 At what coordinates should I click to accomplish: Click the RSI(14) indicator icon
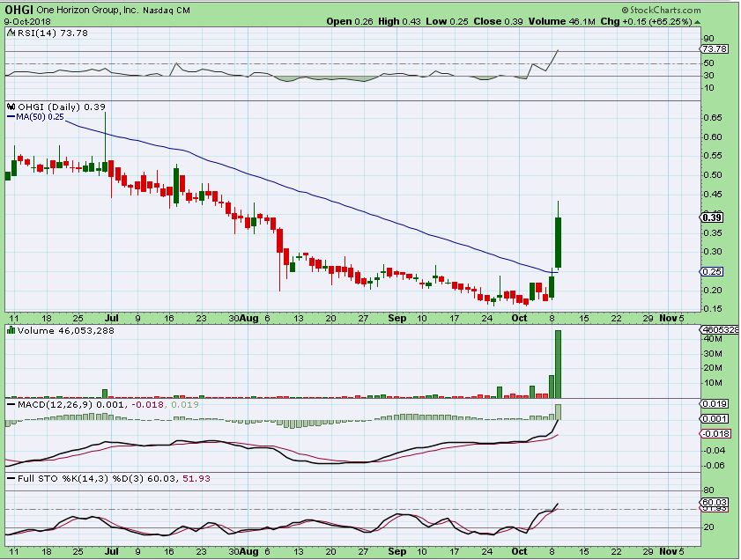(x=11, y=33)
